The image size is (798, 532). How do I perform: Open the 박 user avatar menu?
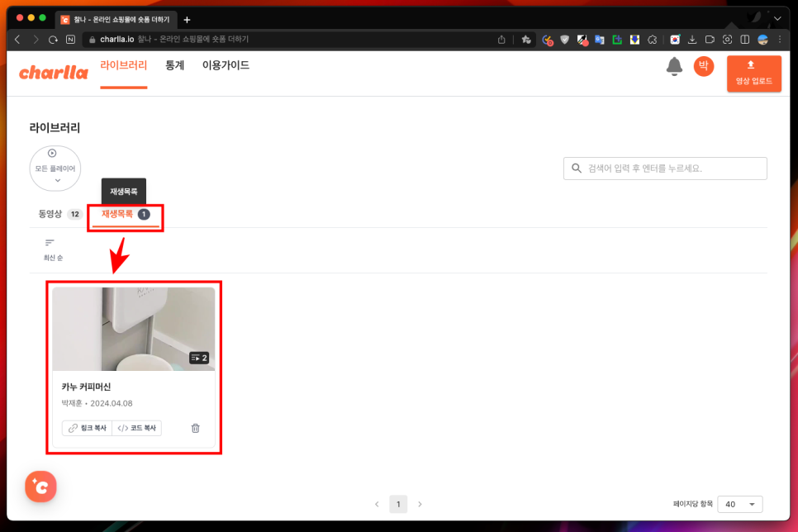703,66
